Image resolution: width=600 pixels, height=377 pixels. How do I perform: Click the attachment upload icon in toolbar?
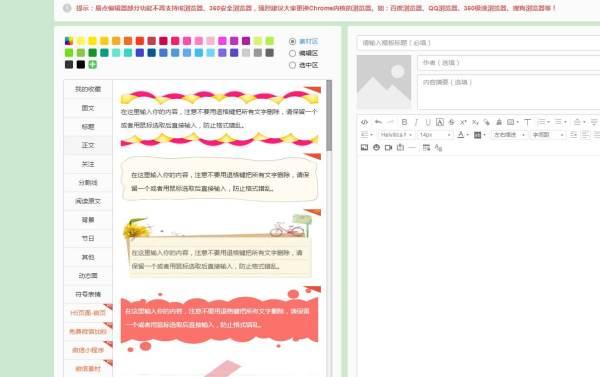coord(400,147)
